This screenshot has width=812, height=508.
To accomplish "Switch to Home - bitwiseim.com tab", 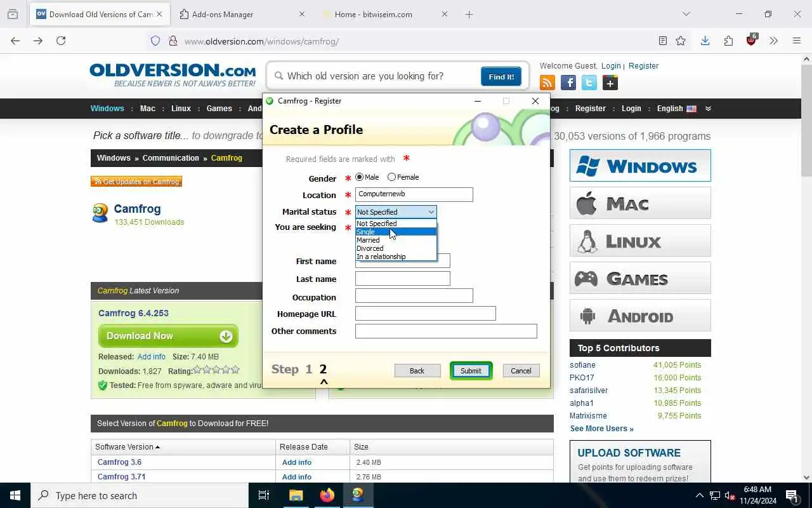I will point(386,14).
